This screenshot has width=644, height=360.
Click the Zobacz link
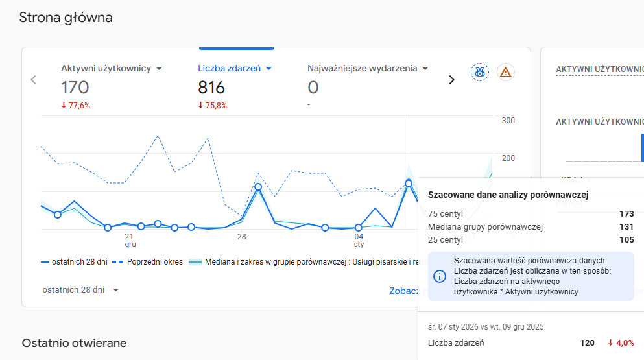tap(403, 291)
